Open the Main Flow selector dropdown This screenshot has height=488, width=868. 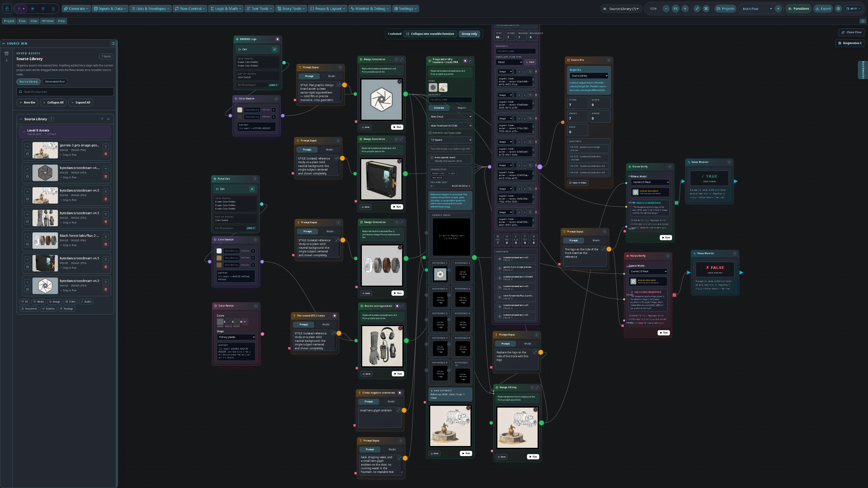(757, 9)
